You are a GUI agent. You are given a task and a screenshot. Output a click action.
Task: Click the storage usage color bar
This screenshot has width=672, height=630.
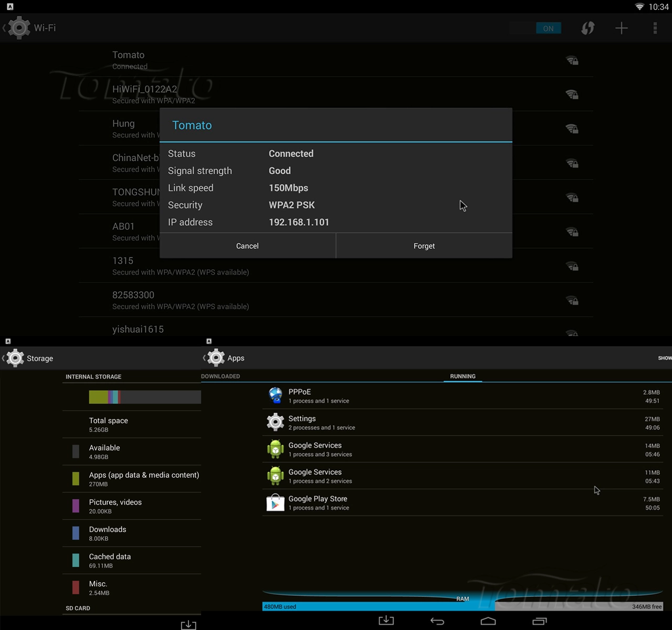[145, 397]
